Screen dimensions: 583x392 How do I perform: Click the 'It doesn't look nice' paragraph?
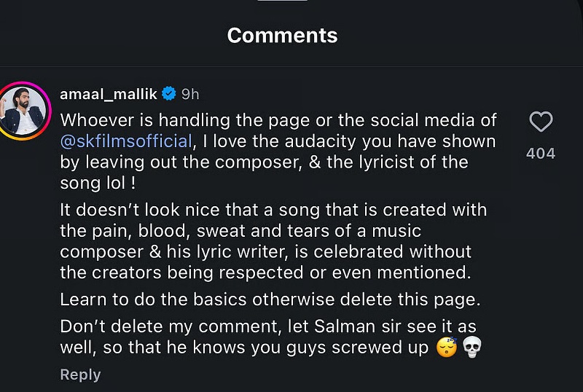[x=273, y=241]
